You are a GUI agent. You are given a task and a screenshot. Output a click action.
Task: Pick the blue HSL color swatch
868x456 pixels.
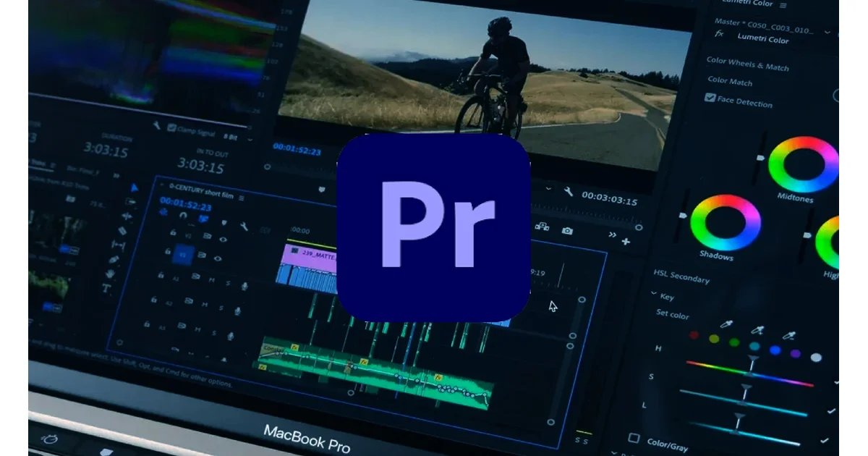[775, 350]
